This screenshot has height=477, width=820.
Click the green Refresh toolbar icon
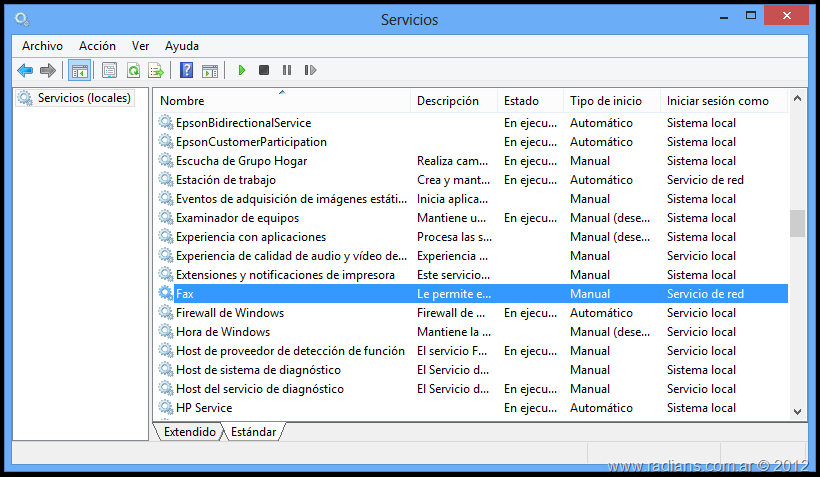click(132, 70)
